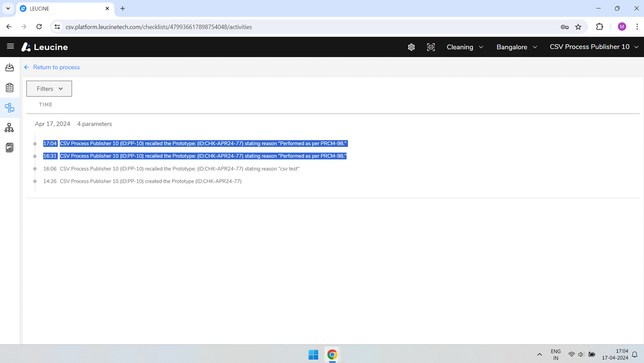Click the Leucine logo
The image size is (644, 363).
(44, 47)
